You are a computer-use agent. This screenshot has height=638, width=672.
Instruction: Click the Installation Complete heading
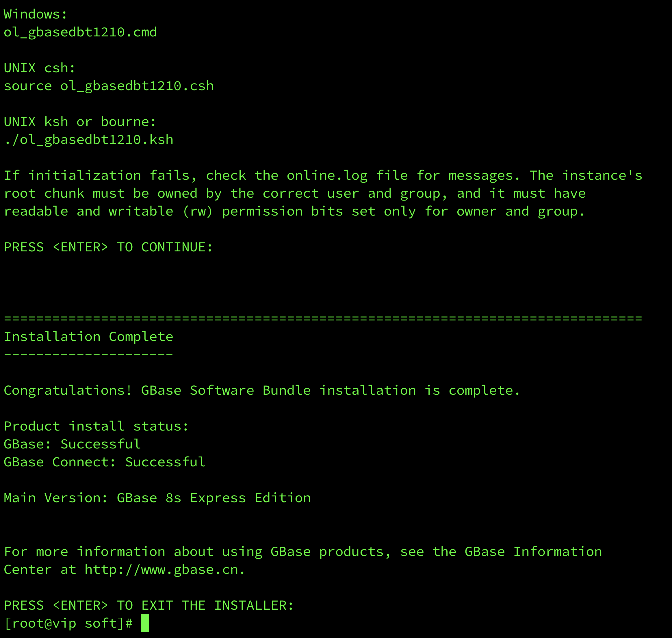[x=88, y=336]
